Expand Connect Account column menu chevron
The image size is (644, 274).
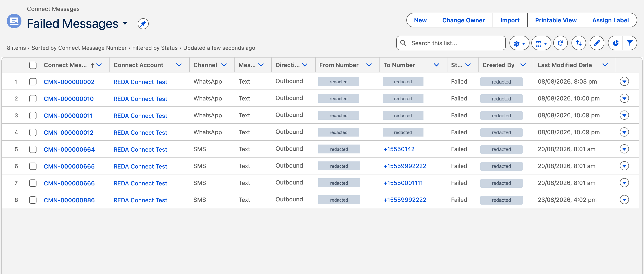point(179,65)
